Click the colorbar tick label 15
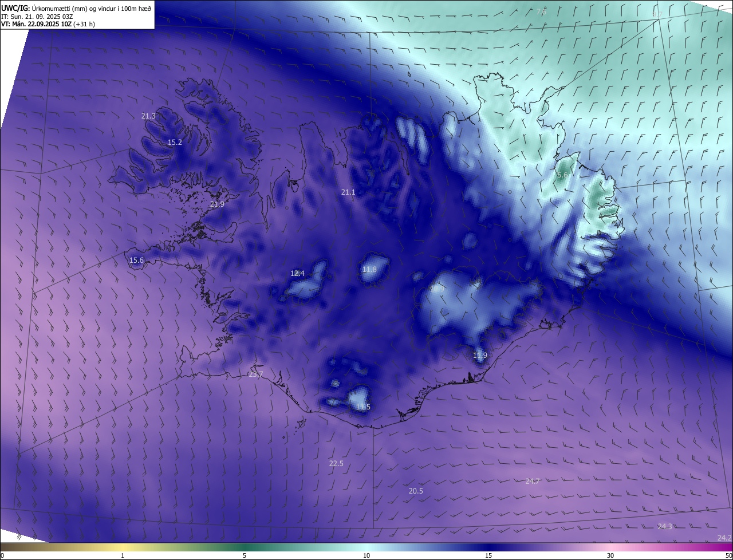The height and width of the screenshot is (560, 733). [x=488, y=555]
